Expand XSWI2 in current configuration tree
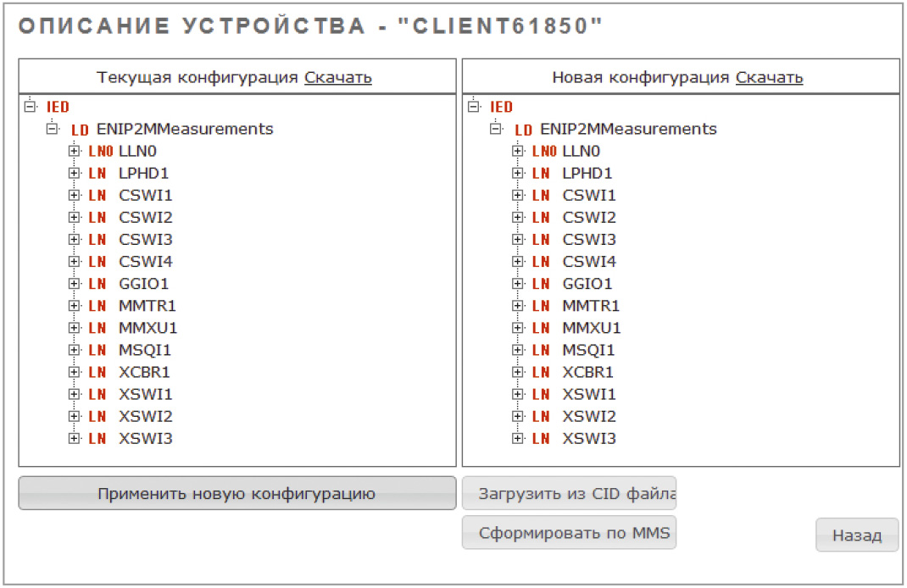Viewport: 907px width, 588px height. [x=74, y=416]
